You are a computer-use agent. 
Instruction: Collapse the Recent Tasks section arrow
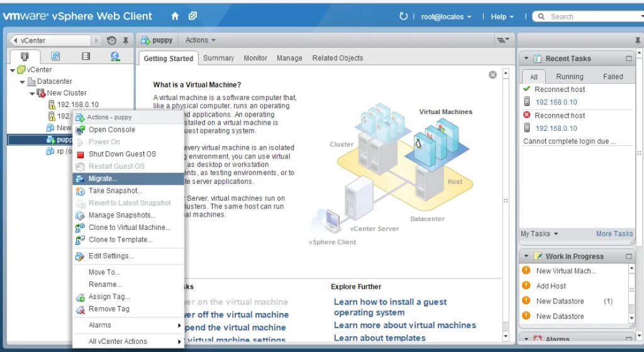526,59
